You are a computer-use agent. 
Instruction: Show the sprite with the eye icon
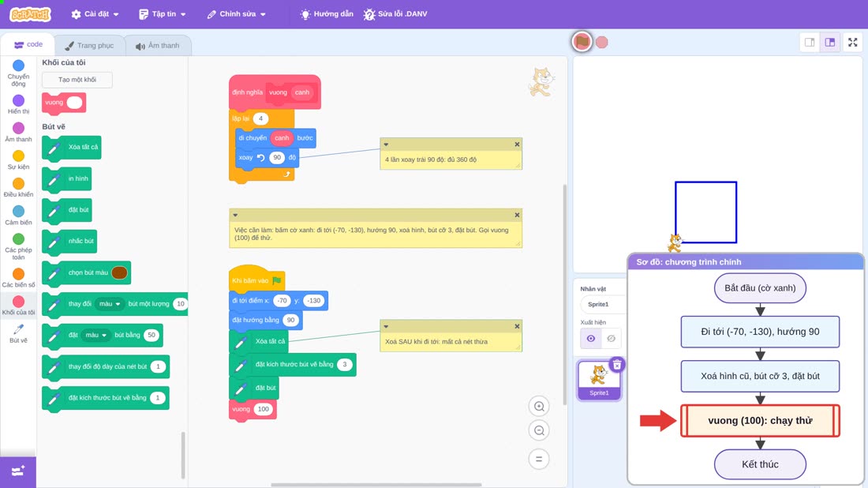591,339
